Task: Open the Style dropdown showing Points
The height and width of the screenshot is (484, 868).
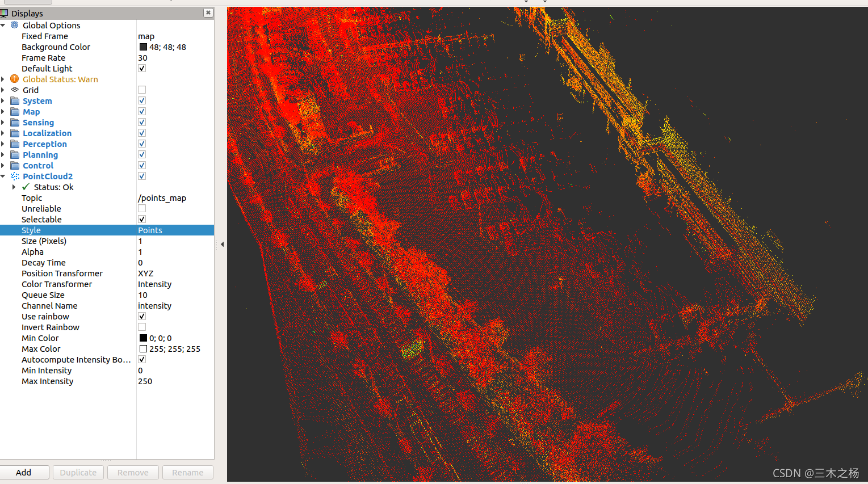Action: click(175, 230)
